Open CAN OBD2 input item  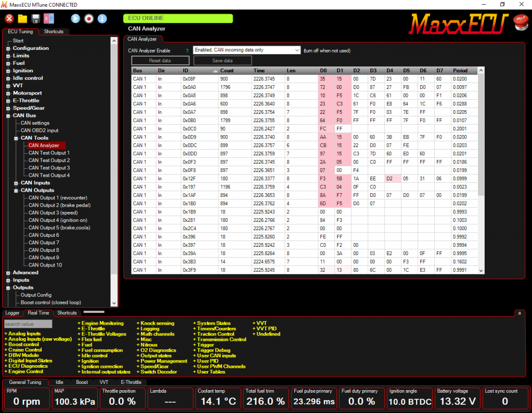tap(40, 130)
